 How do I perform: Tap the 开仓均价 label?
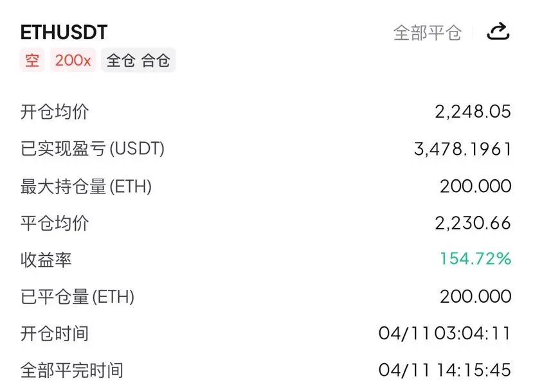pos(55,112)
